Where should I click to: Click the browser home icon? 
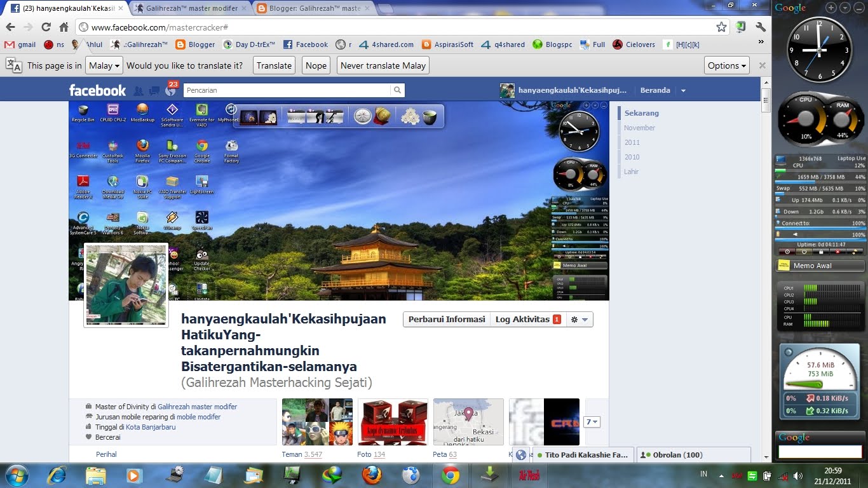coord(63,28)
